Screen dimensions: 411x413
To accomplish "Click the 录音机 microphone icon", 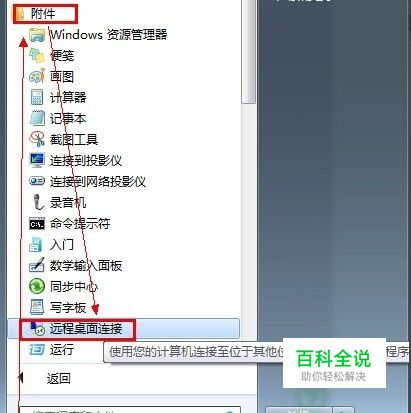I will coord(38,202).
